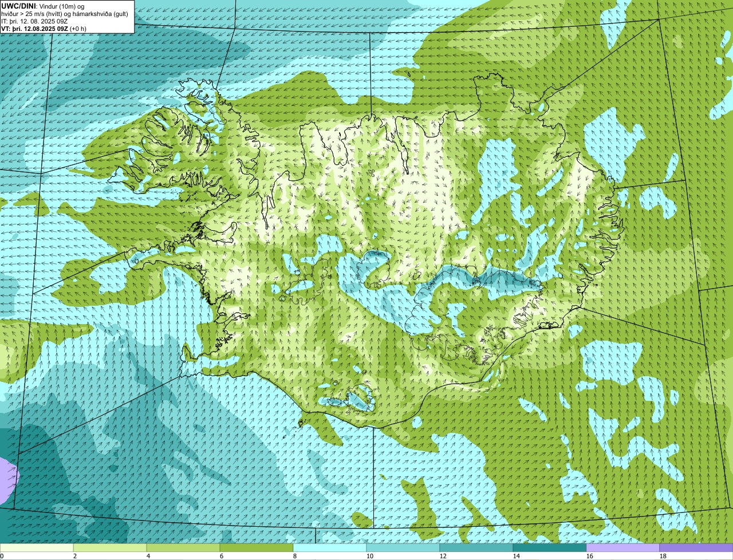Click the legend tick label '18'
733x560 pixels.
663,556
